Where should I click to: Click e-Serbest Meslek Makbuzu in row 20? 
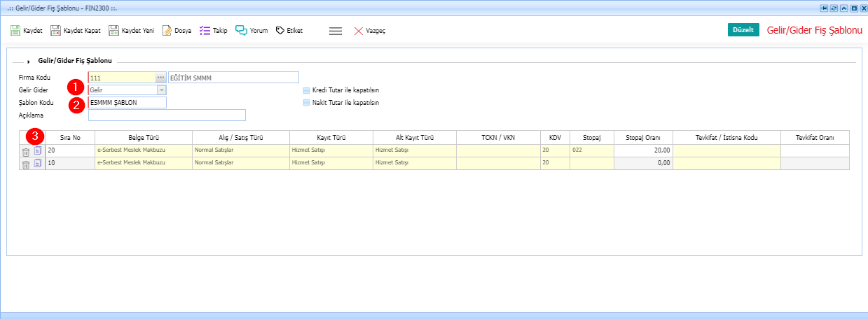click(144, 150)
